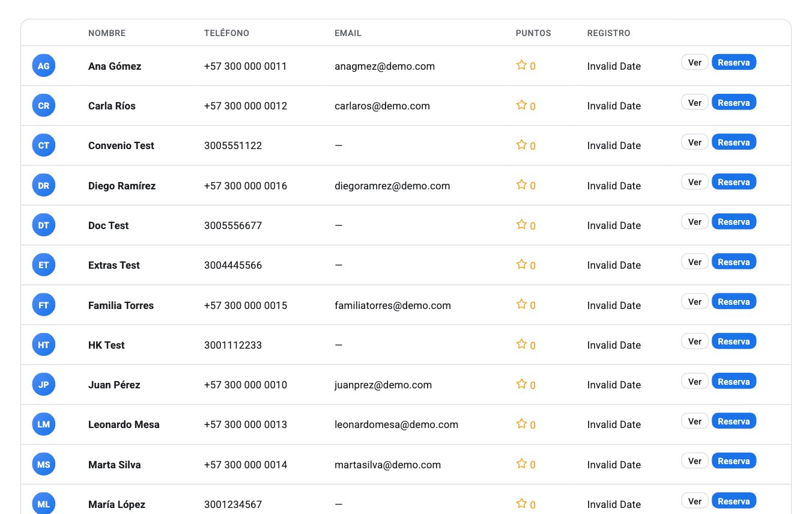Click the email anagmez@demo.com
The image size is (812, 514).
tap(384, 66)
